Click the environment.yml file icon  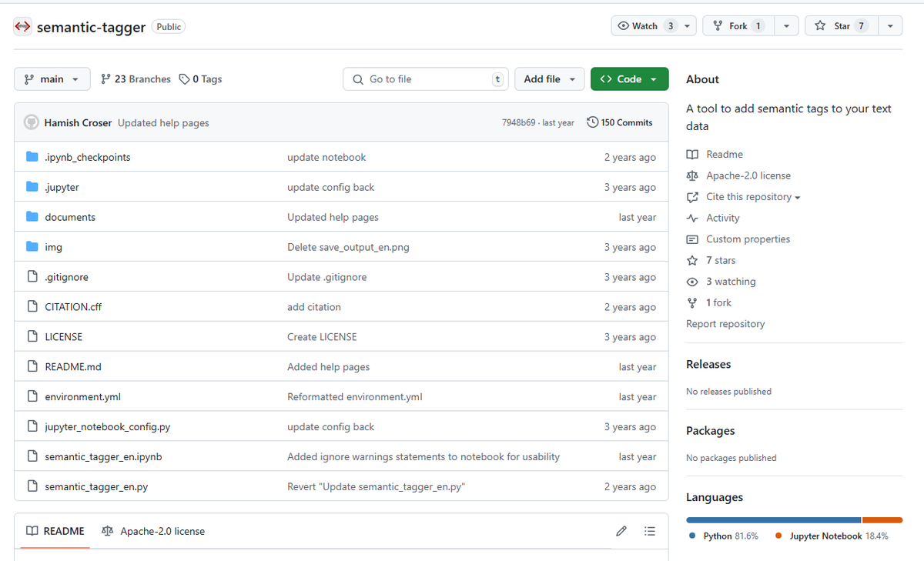(x=32, y=396)
